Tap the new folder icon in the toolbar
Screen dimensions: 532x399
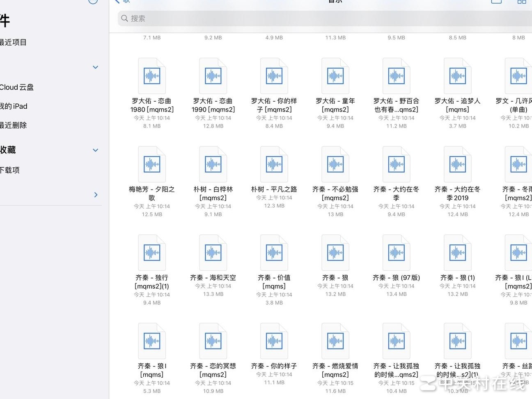coord(496,2)
